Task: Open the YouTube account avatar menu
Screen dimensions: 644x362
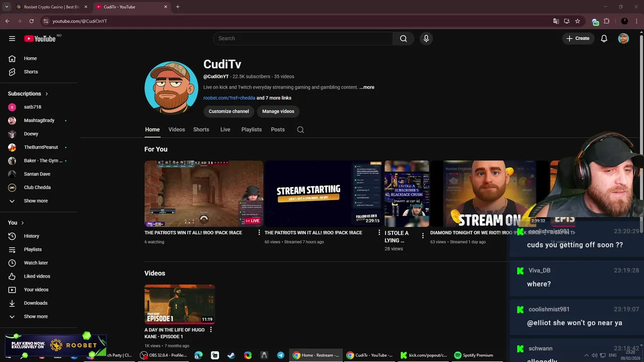Action: pos(623,39)
